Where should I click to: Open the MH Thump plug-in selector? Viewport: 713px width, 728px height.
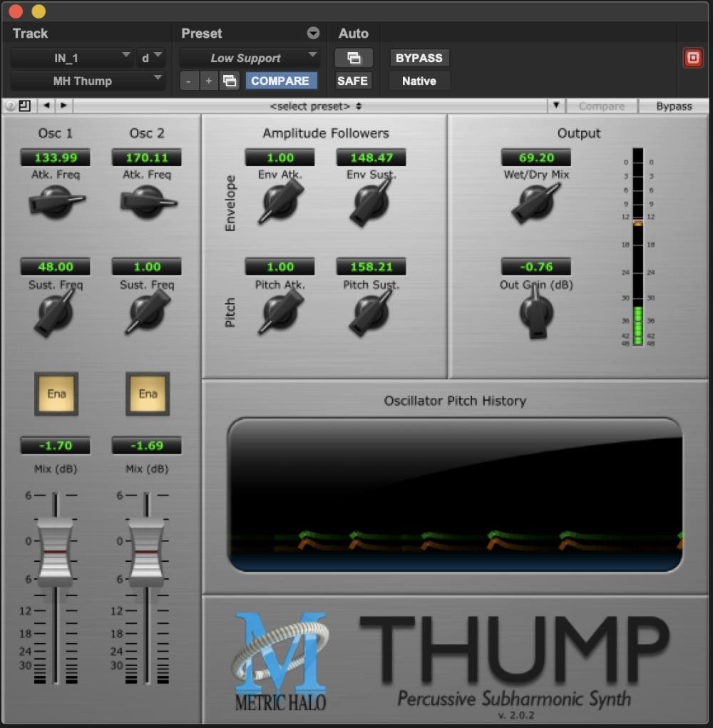87,81
